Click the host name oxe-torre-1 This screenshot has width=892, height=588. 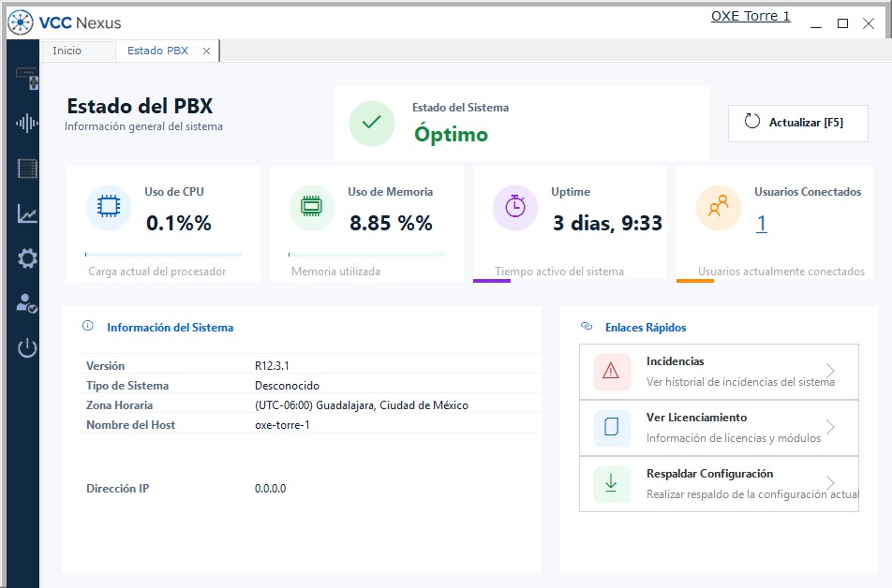(282, 425)
